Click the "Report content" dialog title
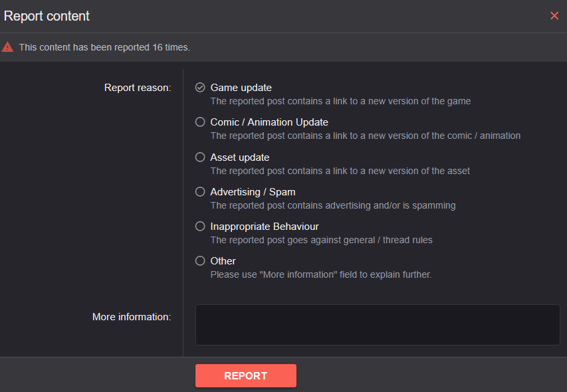The width and height of the screenshot is (567, 392). (47, 16)
